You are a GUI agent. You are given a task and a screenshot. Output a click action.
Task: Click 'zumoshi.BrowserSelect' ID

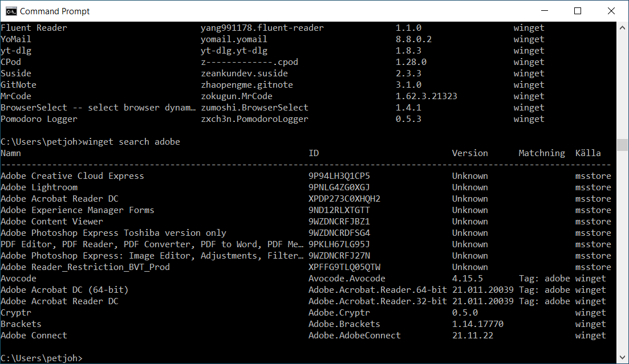pyautogui.click(x=254, y=108)
